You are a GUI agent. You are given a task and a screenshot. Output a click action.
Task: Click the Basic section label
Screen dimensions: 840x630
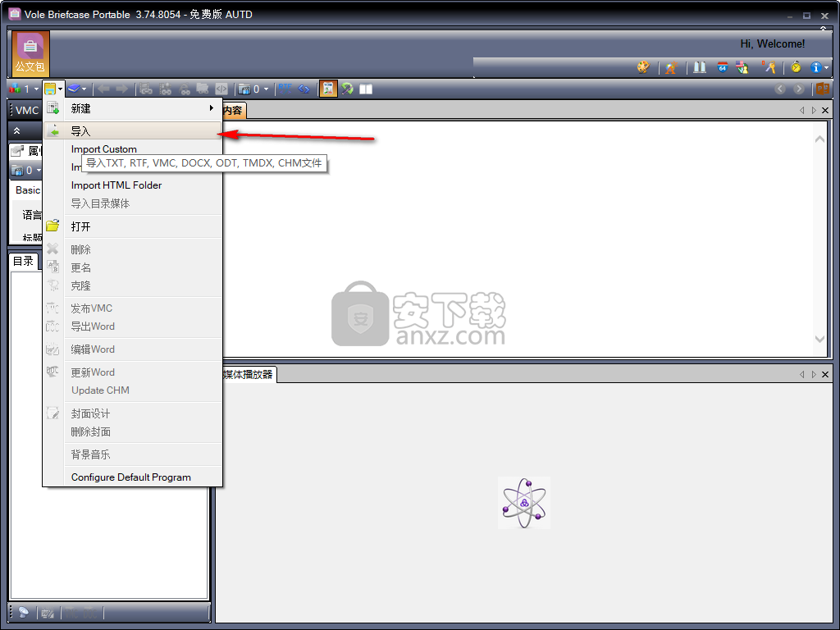(x=28, y=190)
